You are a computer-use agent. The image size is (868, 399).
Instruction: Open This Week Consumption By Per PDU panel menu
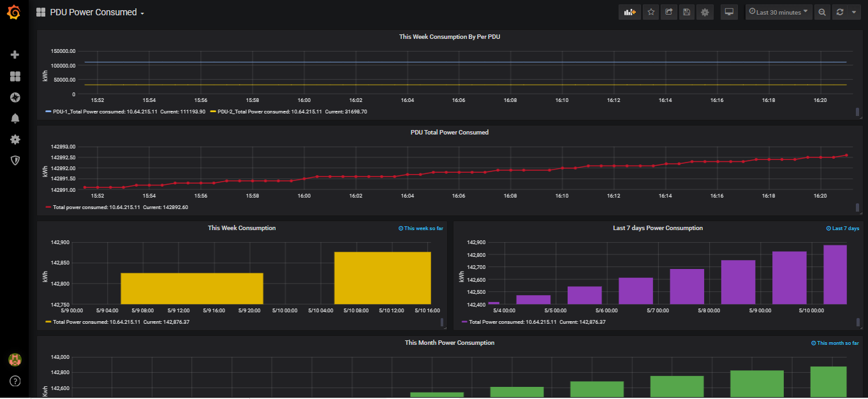click(450, 37)
